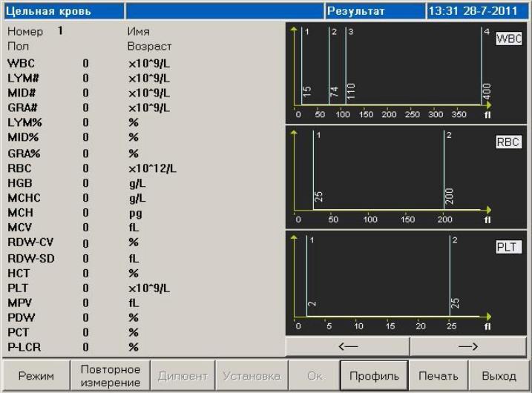Click the RDW-CV parameter label
Image resolution: width=532 pixels, height=393 pixels.
pyautogui.click(x=30, y=242)
